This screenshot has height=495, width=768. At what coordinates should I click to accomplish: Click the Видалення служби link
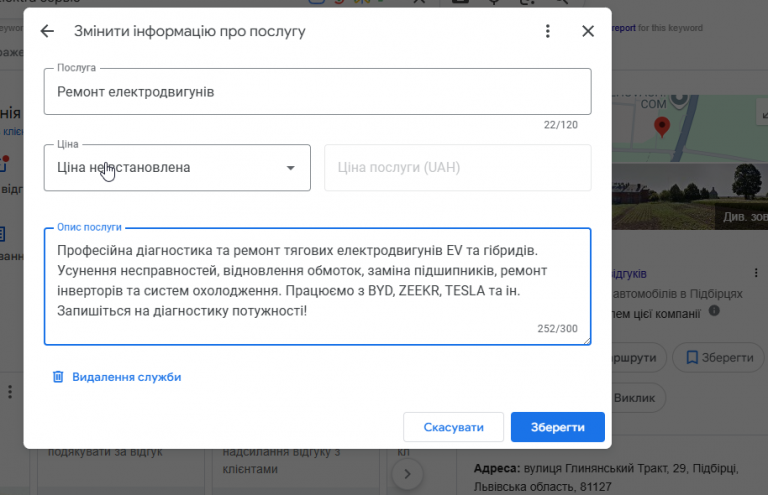[x=126, y=377]
